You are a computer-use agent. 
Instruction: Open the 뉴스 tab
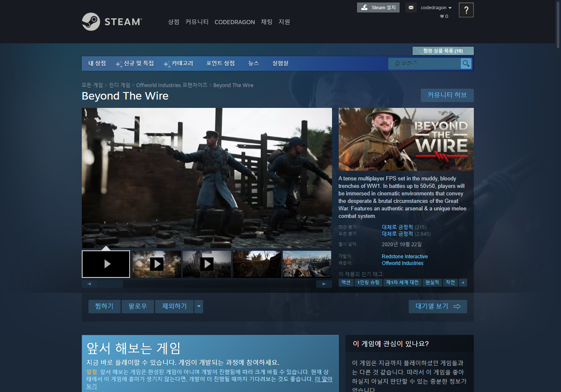click(254, 63)
